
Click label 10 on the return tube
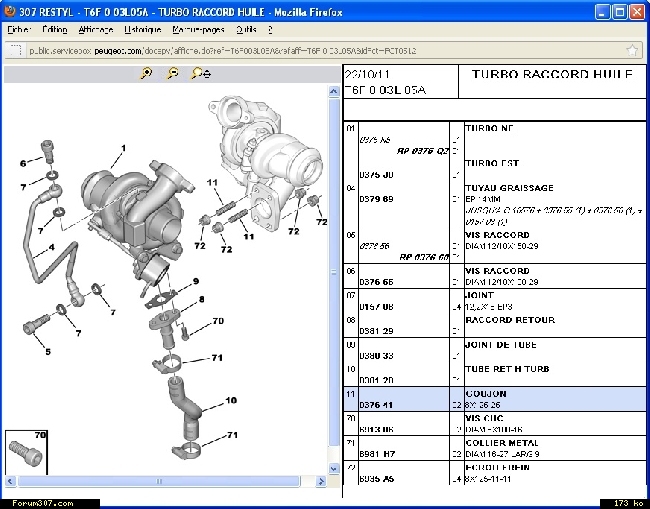(231, 400)
